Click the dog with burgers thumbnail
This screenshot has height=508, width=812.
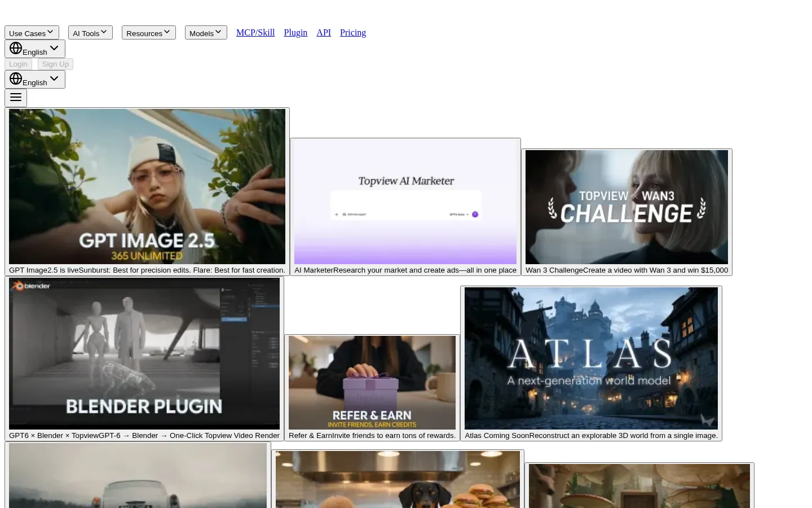[x=398, y=480]
